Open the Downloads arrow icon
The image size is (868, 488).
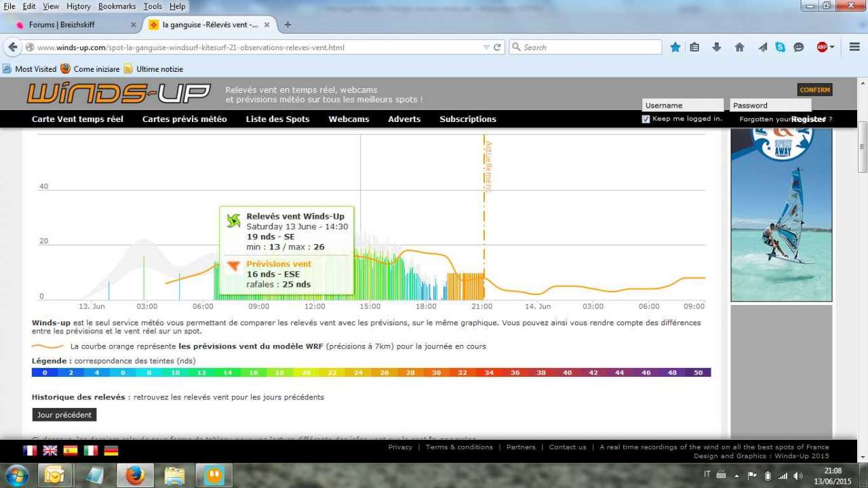[717, 47]
